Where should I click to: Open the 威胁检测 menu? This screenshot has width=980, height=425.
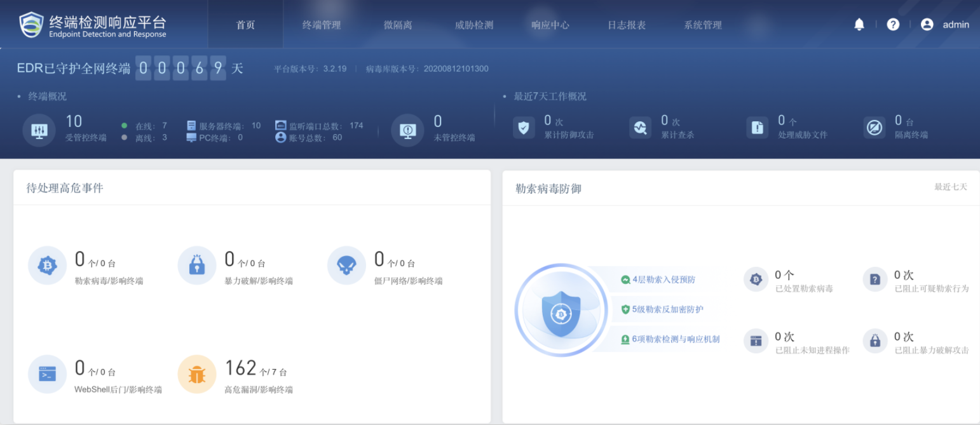[473, 25]
